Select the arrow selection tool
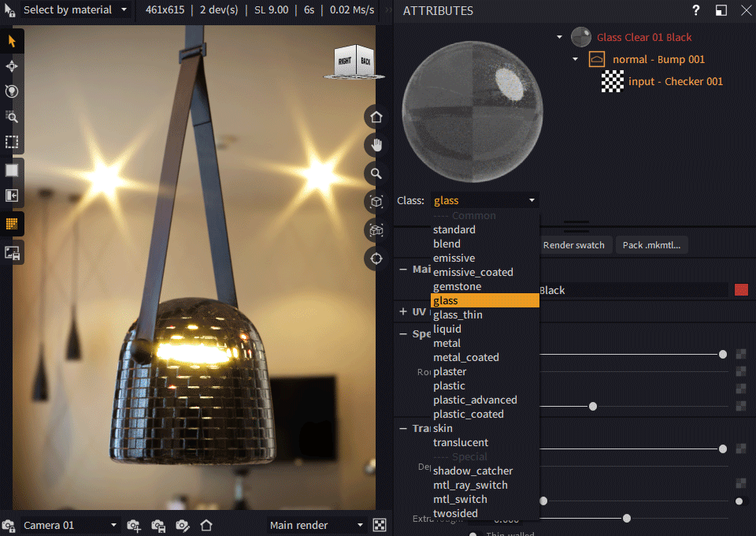This screenshot has height=536, width=756. 12,41
